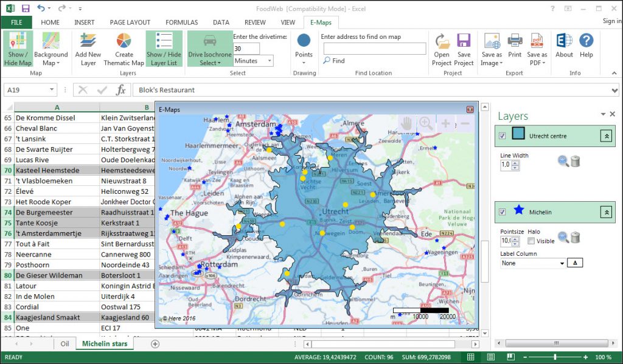This screenshot has width=623, height=364.
Task: Open the drivetime units Minutes dropdown
Action: tap(270, 61)
